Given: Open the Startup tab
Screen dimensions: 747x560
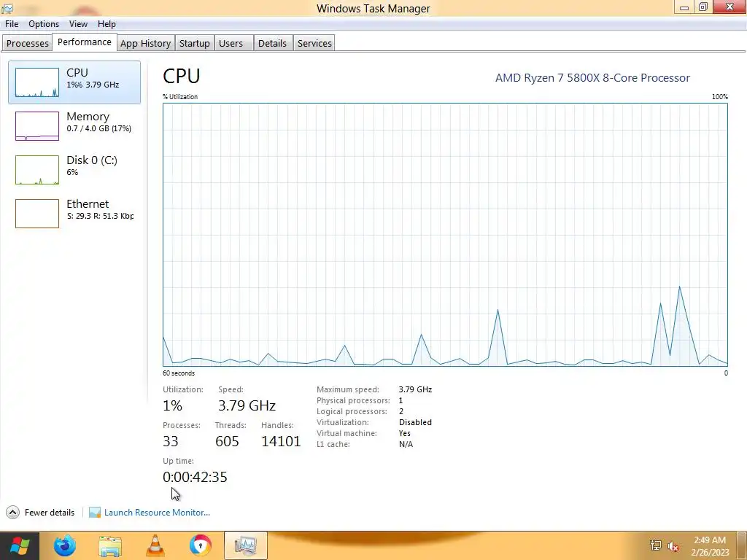Looking at the screenshot, I should click(x=194, y=43).
